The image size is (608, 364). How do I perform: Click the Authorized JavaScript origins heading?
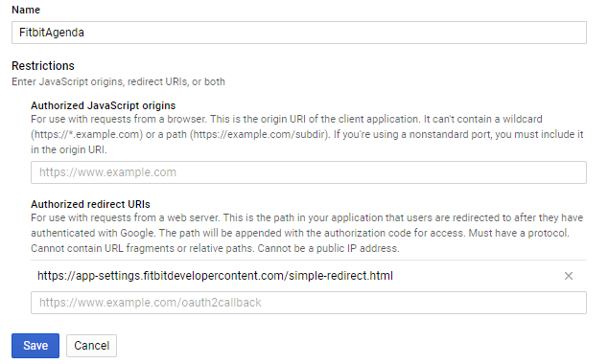click(104, 105)
